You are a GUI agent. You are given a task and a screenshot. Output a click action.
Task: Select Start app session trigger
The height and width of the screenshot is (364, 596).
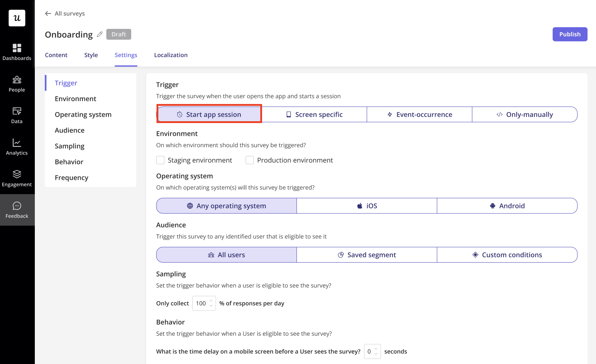(209, 114)
